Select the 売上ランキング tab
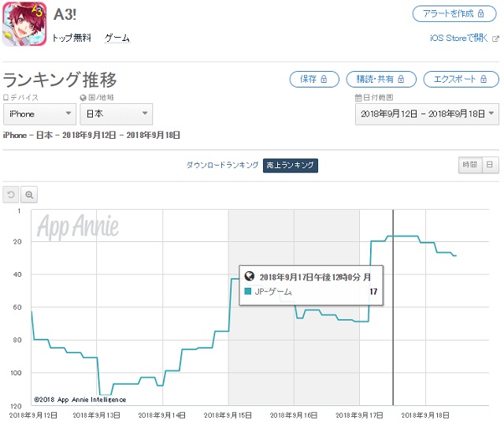Screen dimensions: 504x421 click(x=291, y=165)
